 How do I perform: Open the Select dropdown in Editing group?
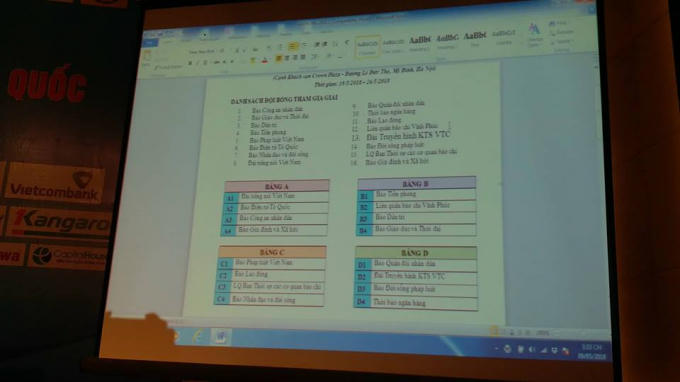(562, 42)
